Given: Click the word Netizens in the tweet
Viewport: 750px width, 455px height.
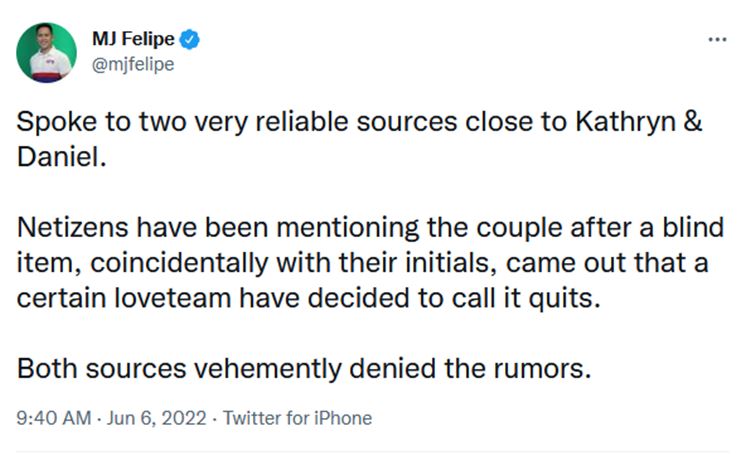Looking at the screenshot, I should 73,228.
